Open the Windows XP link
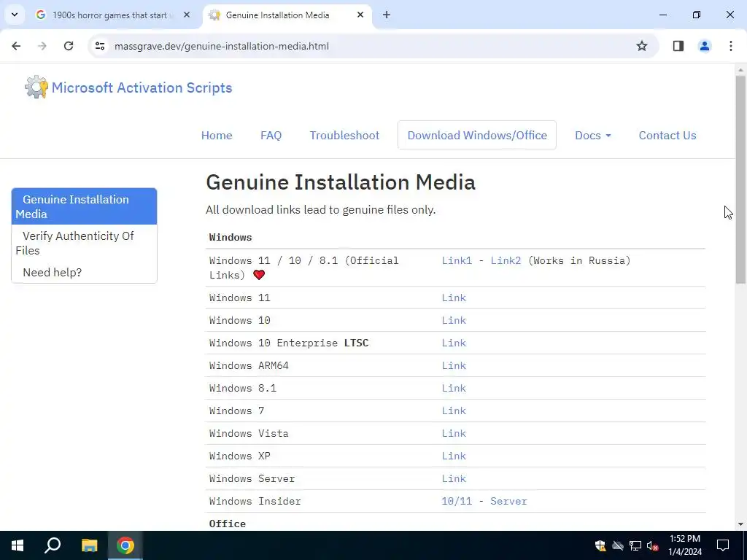 coord(454,456)
